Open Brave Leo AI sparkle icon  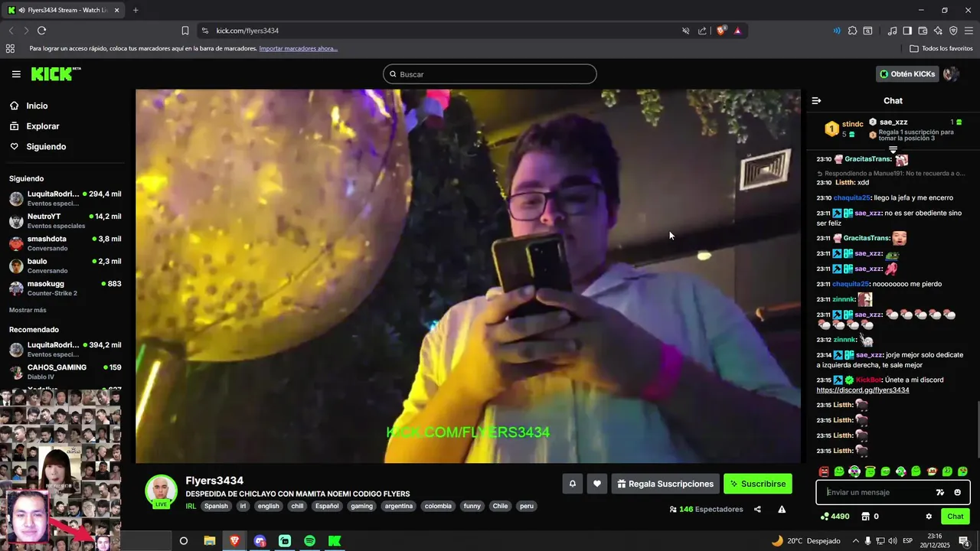938,31
